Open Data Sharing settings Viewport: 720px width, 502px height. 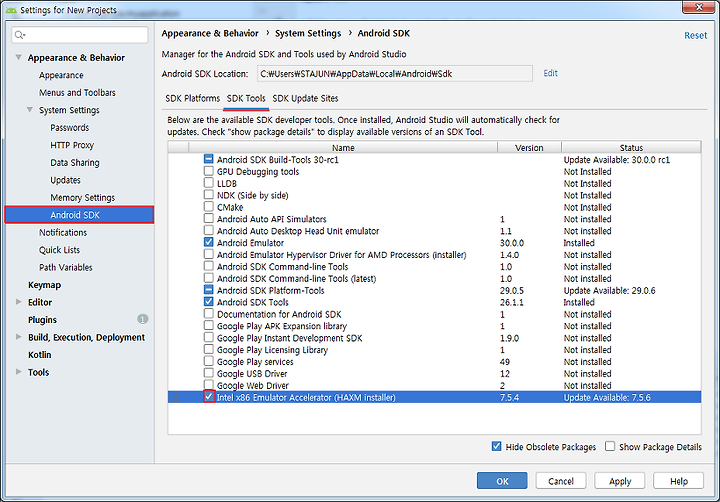(74, 162)
